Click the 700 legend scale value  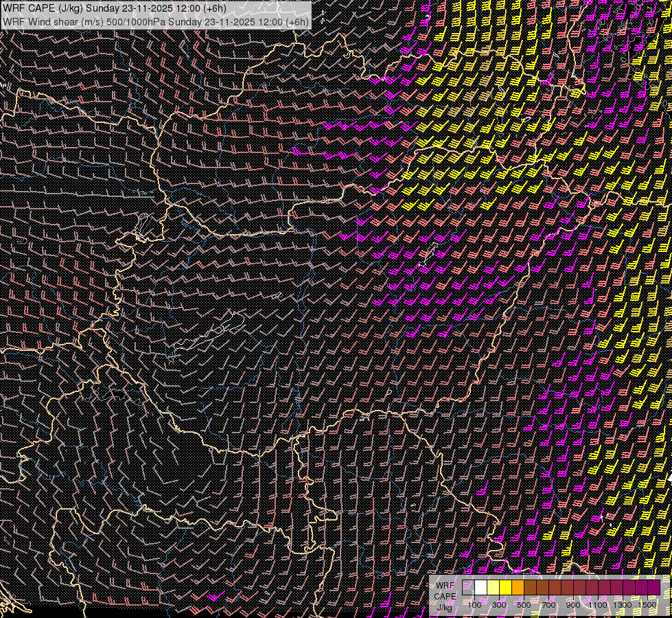pos(548,605)
